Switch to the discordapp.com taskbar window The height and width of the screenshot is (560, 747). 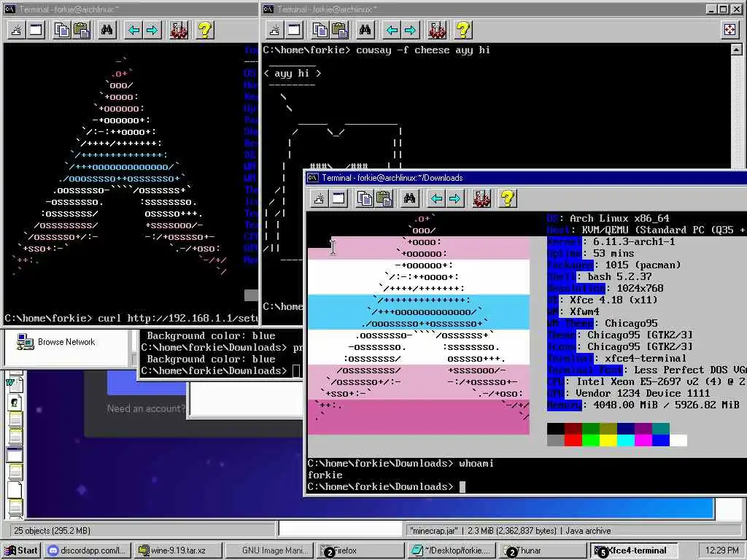pyautogui.click(x=87, y=550)
